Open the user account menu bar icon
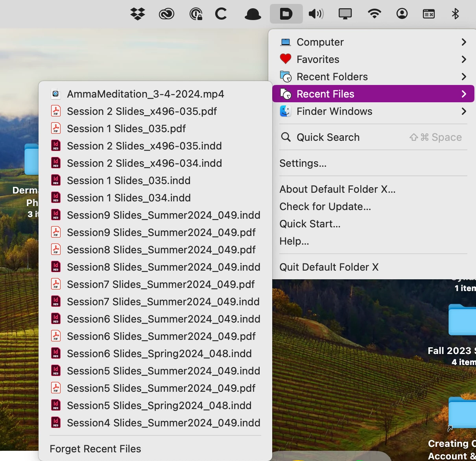Screen dimensions: 476x461 tap(402, 14)
